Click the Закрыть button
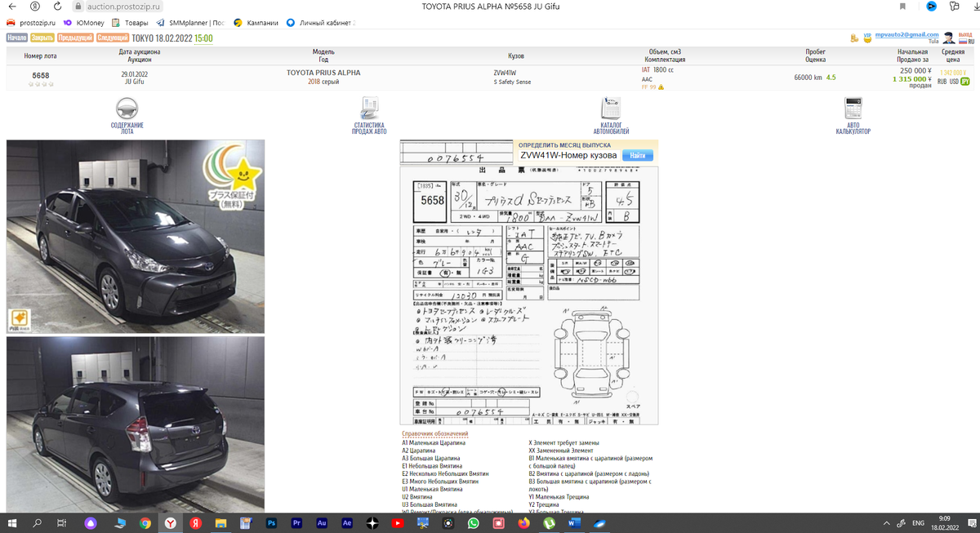 tap(43, 38)
